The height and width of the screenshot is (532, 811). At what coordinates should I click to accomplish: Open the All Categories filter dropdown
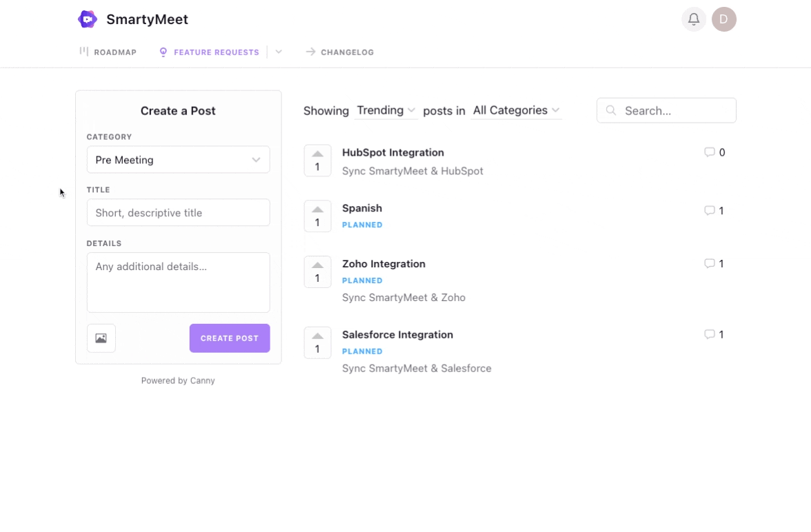516,111
